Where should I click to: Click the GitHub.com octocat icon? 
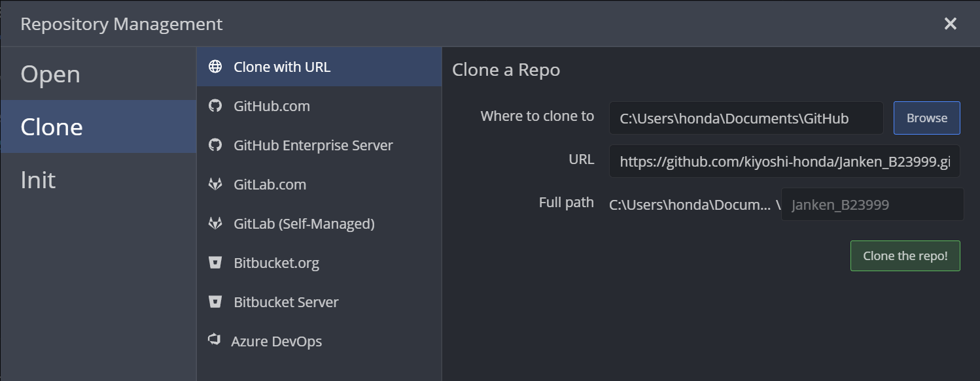pos(215,106)
